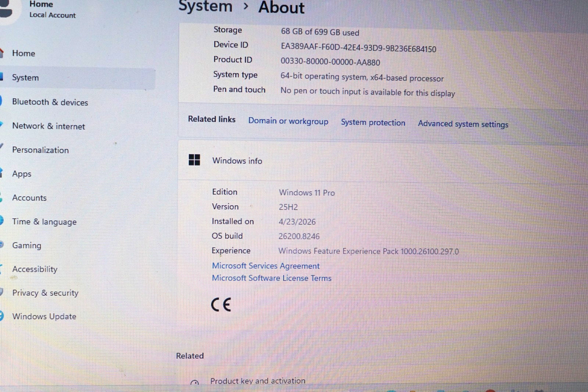Select the Pen and touch value text
Screen dimensions: 588x392
click(x=367, y=92)
